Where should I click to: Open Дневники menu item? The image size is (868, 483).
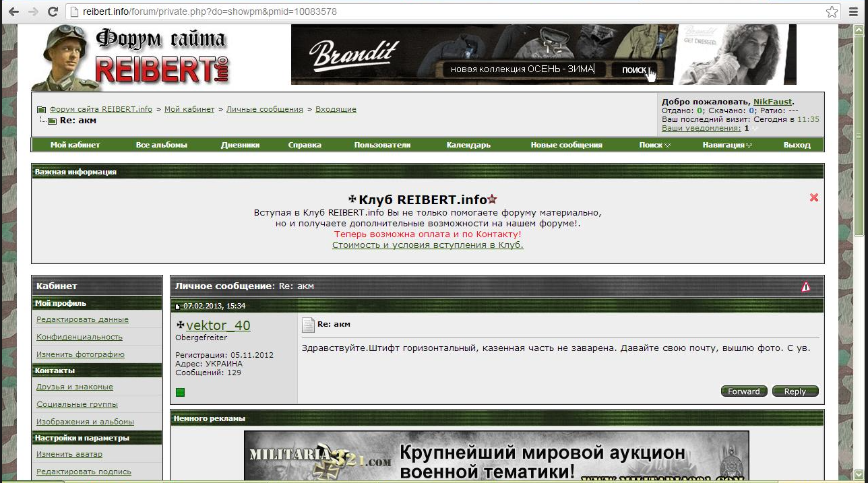pos(240,145)
